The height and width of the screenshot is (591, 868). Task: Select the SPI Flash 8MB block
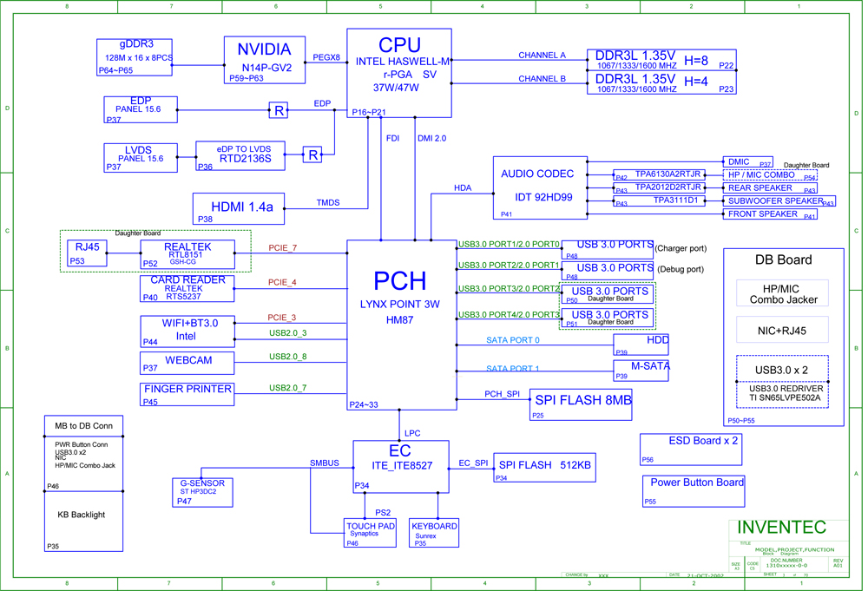click(x=581, y=404)
